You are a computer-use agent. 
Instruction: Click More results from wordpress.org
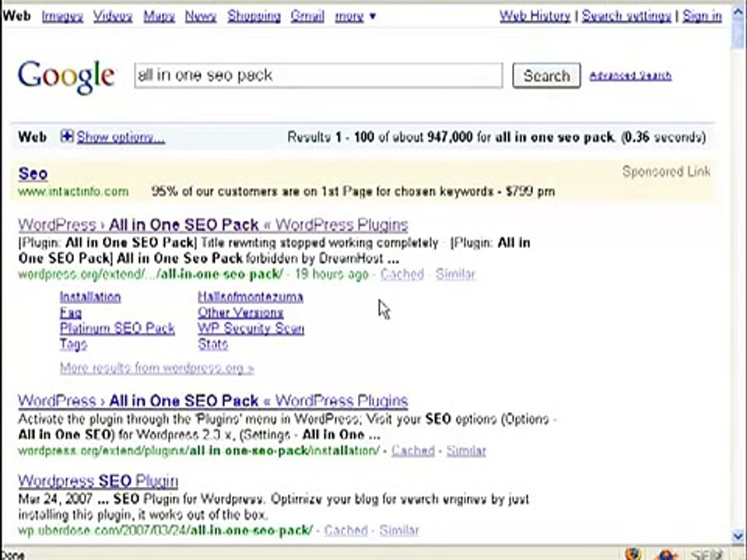coord(156,368)
